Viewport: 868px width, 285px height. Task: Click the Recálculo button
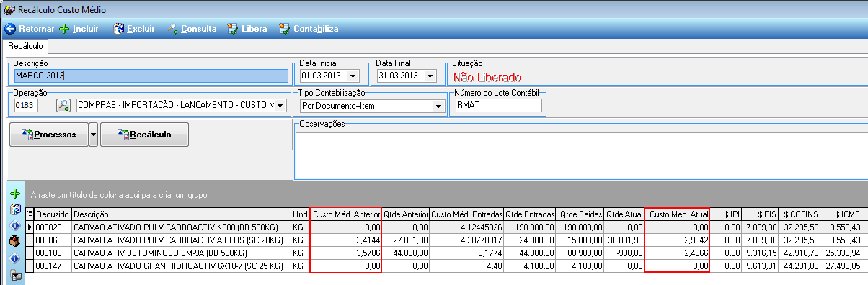click(144, 135)
